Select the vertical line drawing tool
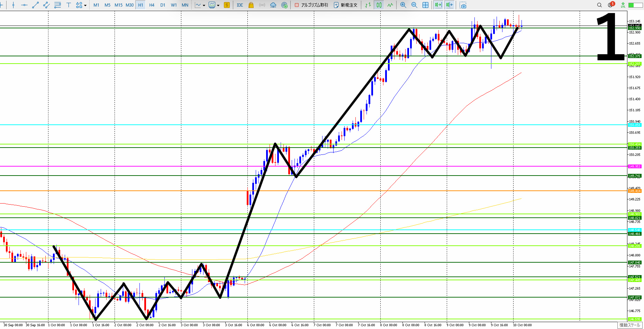The width and height of the screenshot is (644, 329). point(13,5)
